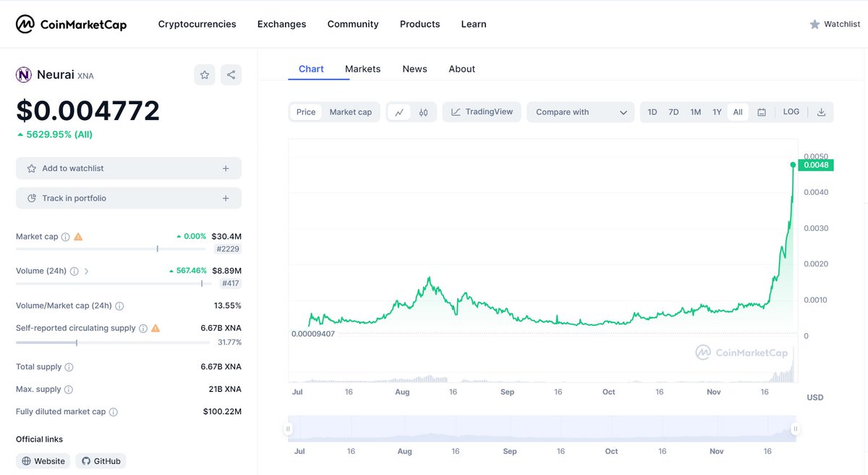Click the Market cap info icon

tap(65, 237)
